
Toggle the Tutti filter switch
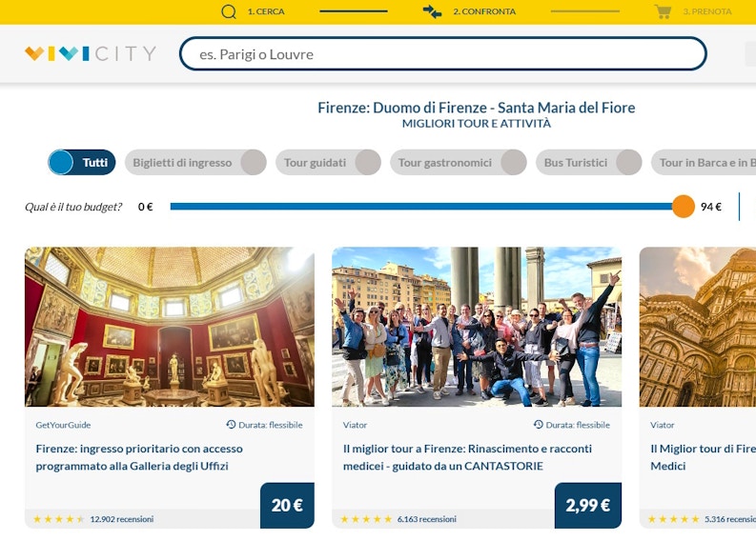click(82, 163)
